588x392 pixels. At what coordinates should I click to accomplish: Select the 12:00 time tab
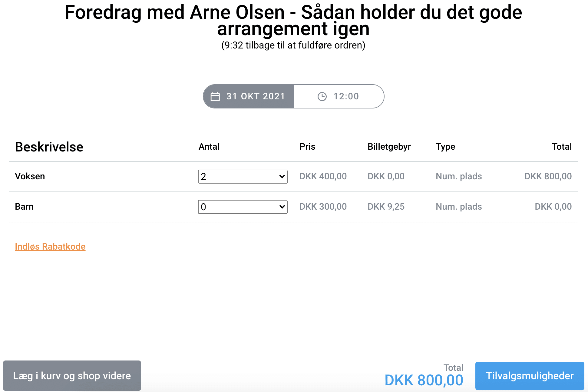tap(339, 96)
